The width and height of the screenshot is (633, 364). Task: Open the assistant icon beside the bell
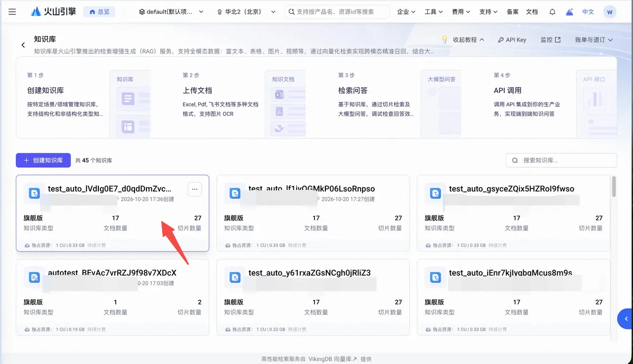(570, 12)
